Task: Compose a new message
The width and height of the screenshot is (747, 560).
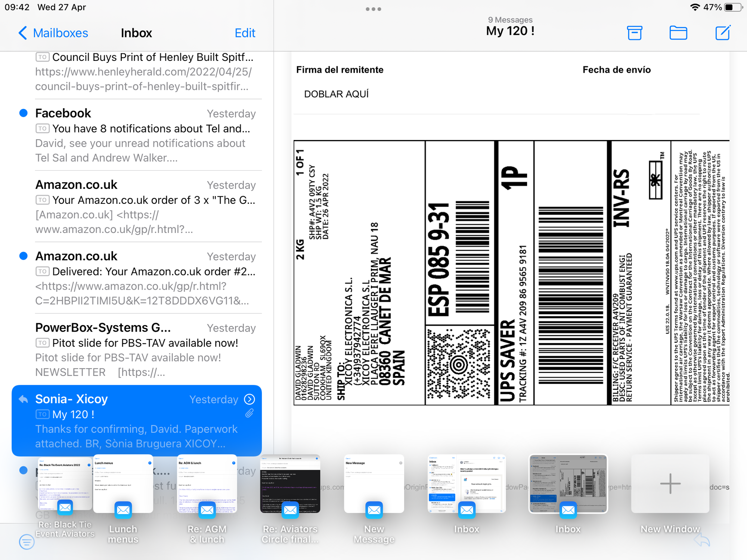Action: coord(723,33)
